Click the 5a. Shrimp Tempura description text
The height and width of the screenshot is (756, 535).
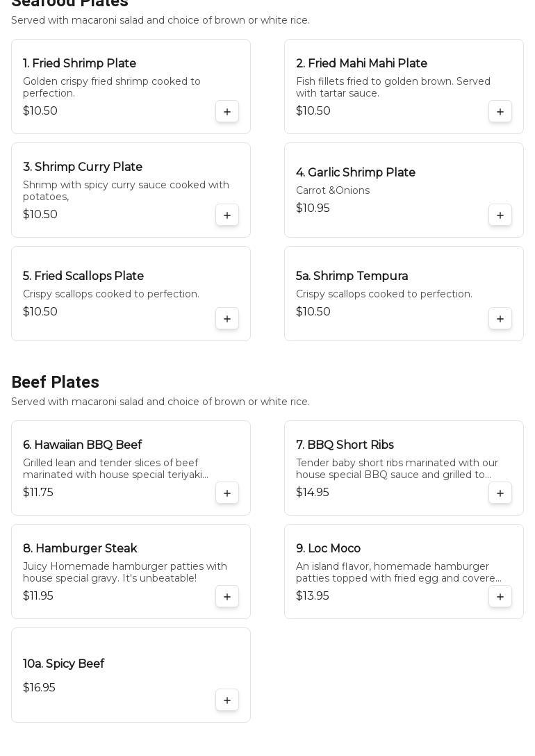tap(384, 294)
